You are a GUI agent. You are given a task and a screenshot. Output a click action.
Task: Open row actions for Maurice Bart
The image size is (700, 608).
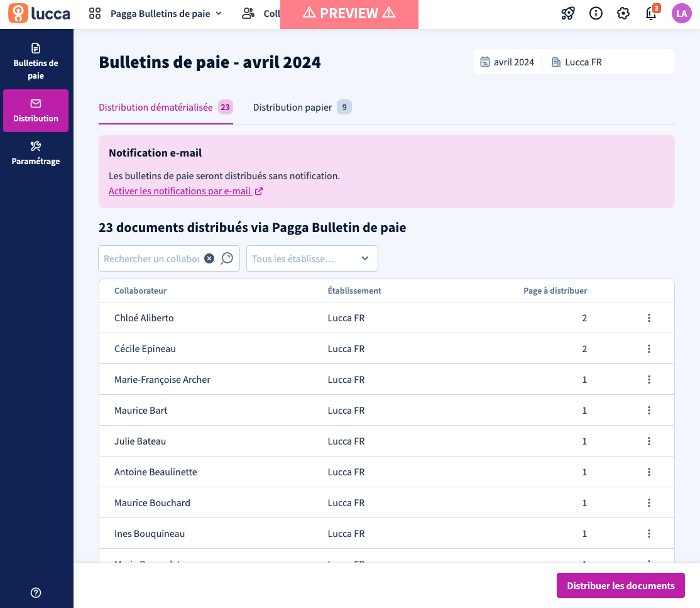point(648,410)
